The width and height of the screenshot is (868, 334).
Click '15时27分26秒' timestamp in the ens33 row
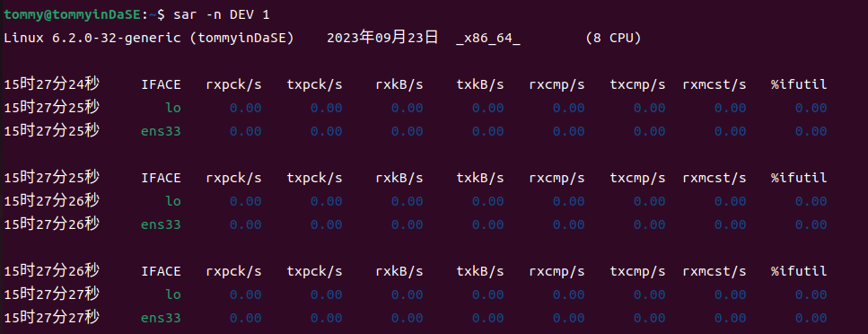pos(51,224)
